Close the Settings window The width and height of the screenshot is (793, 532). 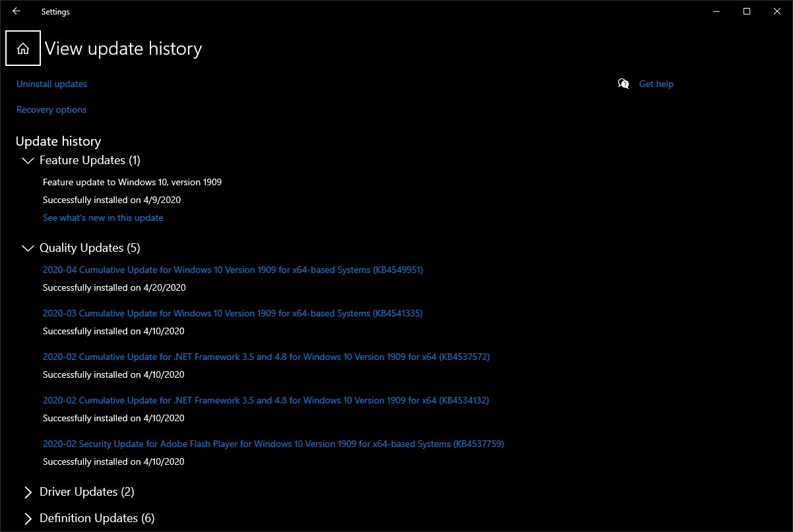pyautogui.click(x=777, y=11)
